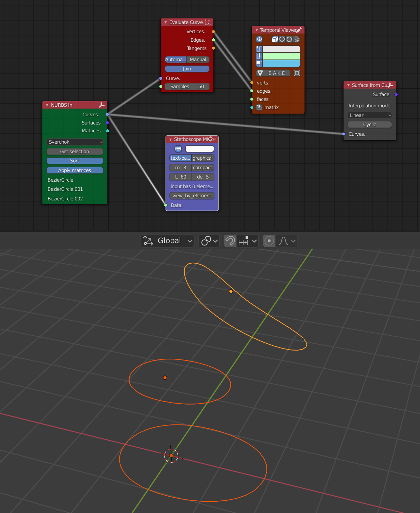
Task: Select solid cube display mode in Temporal Viewer
Action: coord(275,39)
